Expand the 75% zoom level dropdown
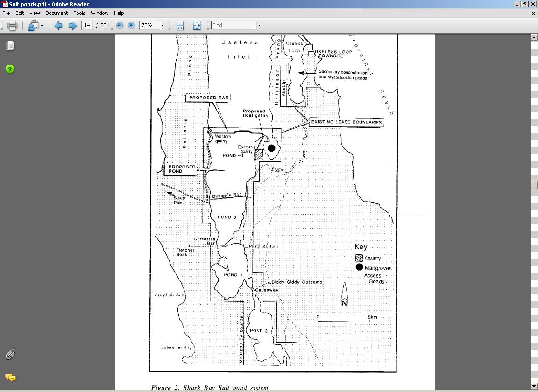The image size is (538, 392). (163, 26)
